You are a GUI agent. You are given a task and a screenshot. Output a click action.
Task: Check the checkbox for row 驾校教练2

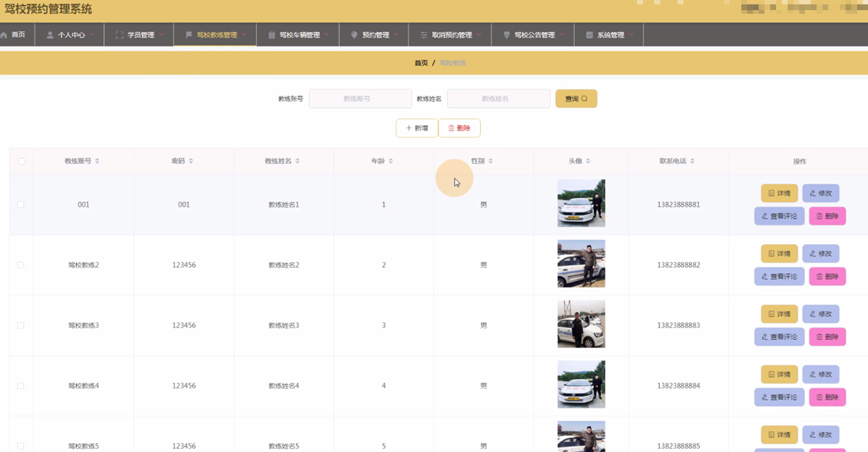pos(20,265)
